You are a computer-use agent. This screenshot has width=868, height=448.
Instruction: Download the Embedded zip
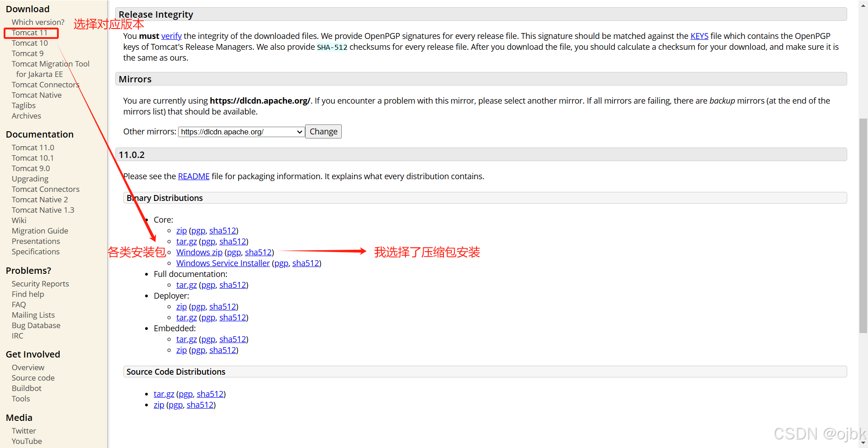pyautogui.click(x=181, y=350)
